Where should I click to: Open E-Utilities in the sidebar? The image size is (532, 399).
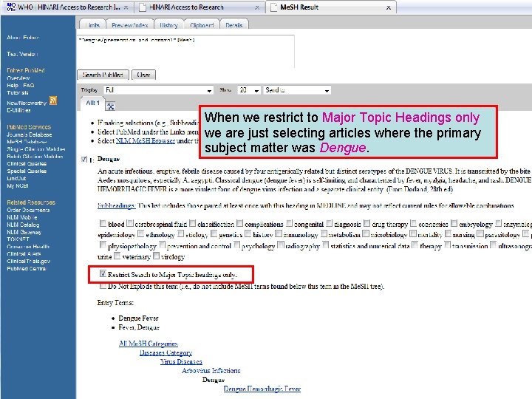[18, 110]
